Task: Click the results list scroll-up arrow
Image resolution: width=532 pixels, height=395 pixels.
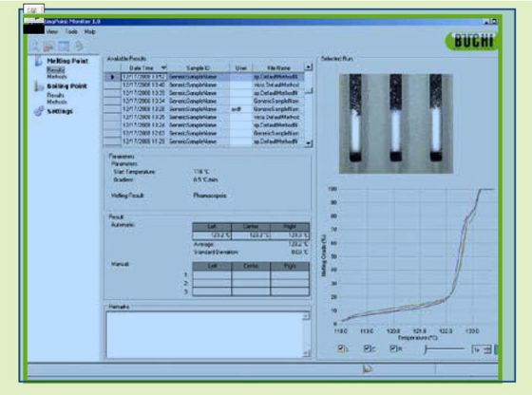Action: click(x=308, y=66)
